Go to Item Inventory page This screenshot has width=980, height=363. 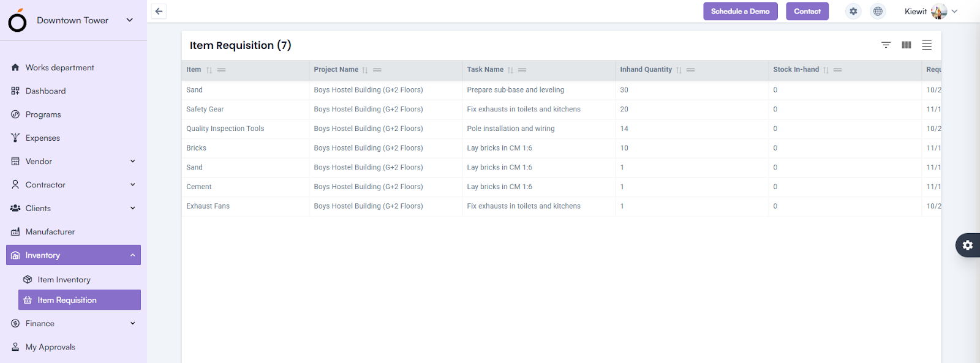pyautogui.click(x=64, y=280)
